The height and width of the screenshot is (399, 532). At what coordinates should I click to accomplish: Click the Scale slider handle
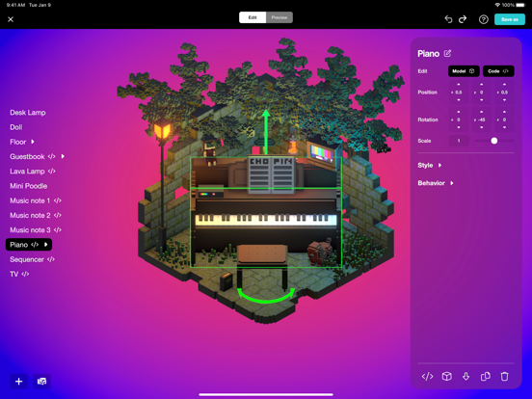click(494, 141)
